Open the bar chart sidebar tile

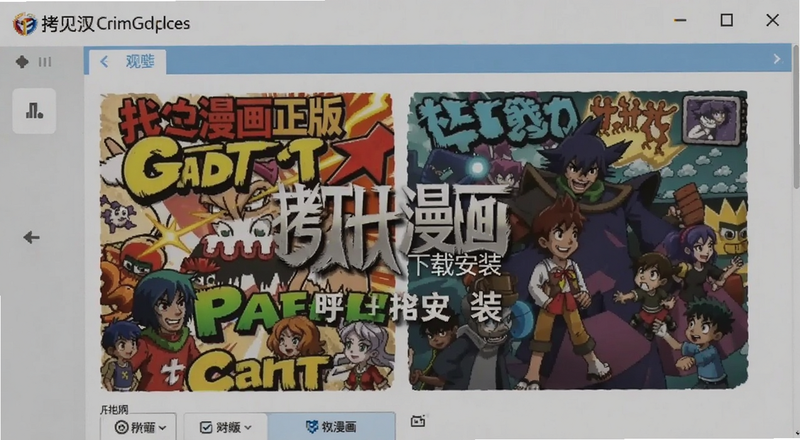click(34, 111)
